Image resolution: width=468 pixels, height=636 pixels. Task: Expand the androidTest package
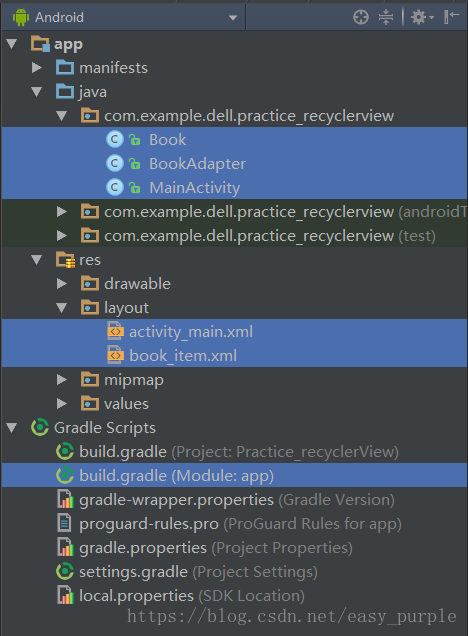[62, 211]
